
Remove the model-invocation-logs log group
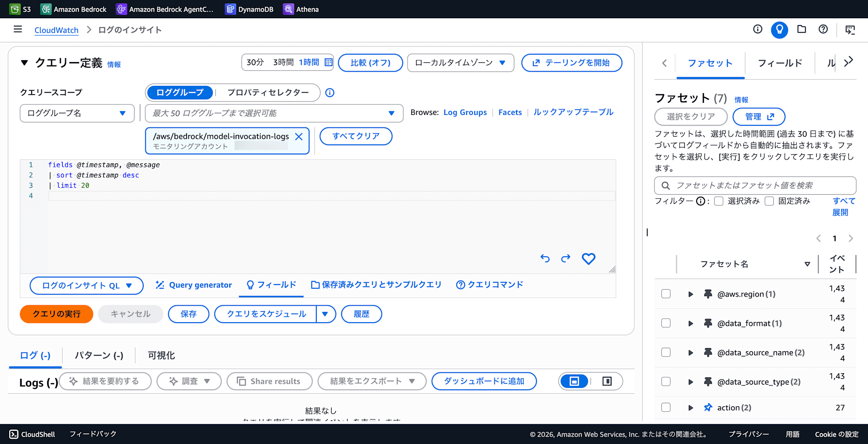click(299, 137)
